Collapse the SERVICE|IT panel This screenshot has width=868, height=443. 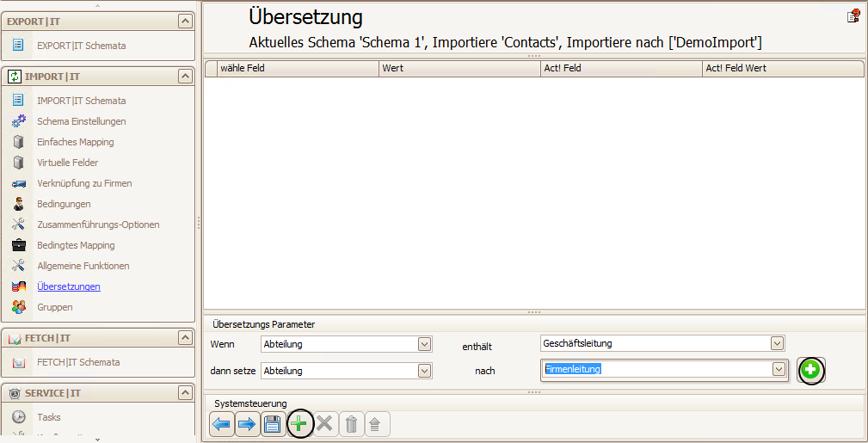tap(185, 392)
